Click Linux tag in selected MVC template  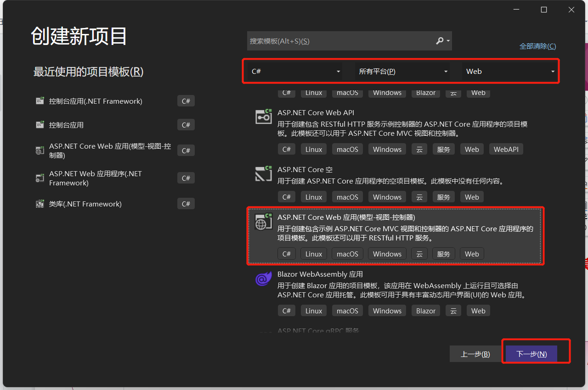click(x=314, y=254)
